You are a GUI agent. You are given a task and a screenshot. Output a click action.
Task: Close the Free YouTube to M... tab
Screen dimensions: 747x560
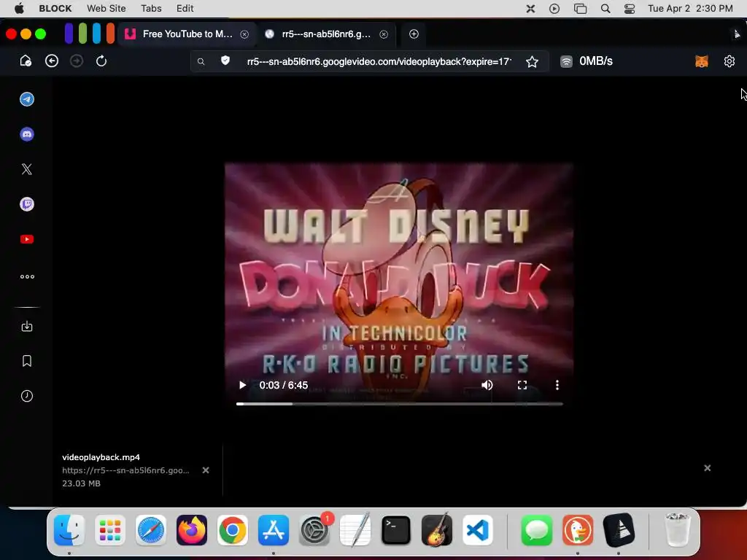244,34
